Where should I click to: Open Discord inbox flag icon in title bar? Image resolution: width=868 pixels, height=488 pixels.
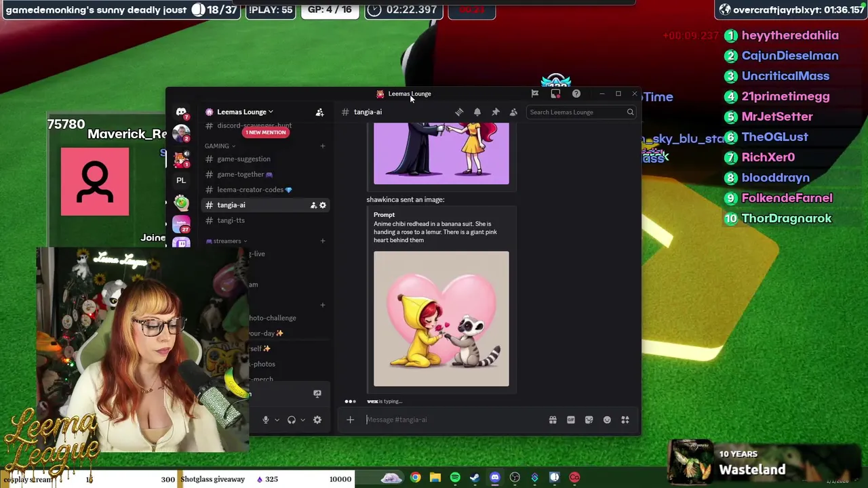click(x=534, y=94)
